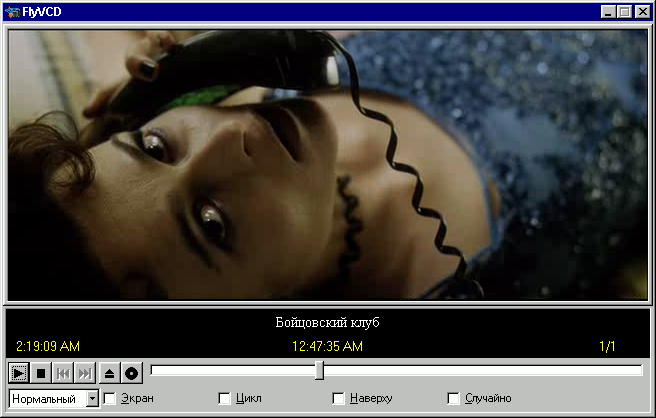Enable the Наверху always-on-top checkbox
Image resolution: width=656 pixels, height=418 pixels.
click(338, 398)
